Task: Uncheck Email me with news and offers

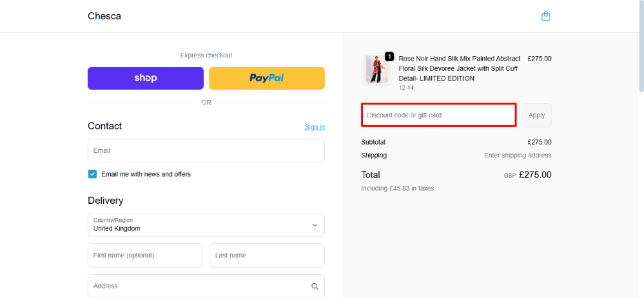Action: click(x=92, y=174)
